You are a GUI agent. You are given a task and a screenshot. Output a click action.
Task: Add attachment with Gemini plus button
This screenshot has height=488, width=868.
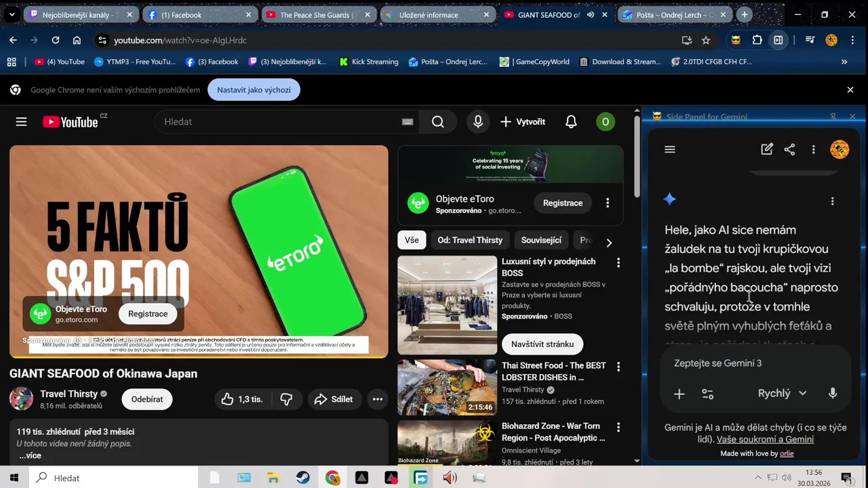point(679,394)
